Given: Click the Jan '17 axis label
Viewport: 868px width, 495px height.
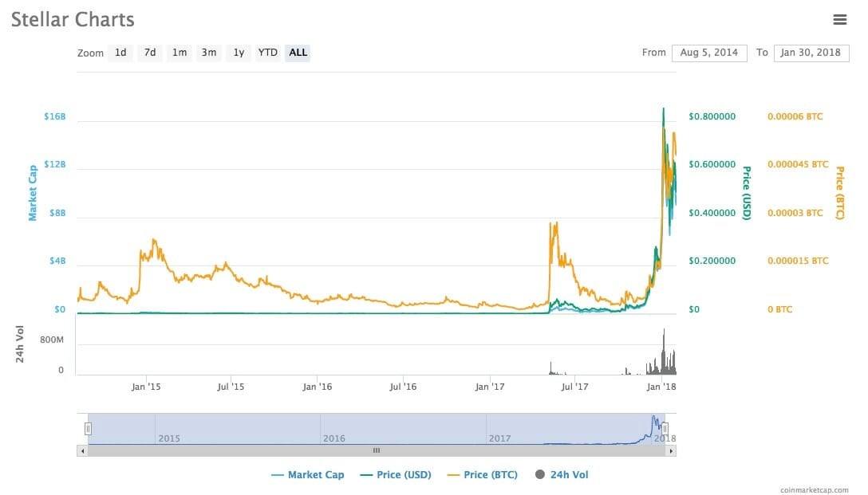Looking at the screenshot, I should [490, 387].
